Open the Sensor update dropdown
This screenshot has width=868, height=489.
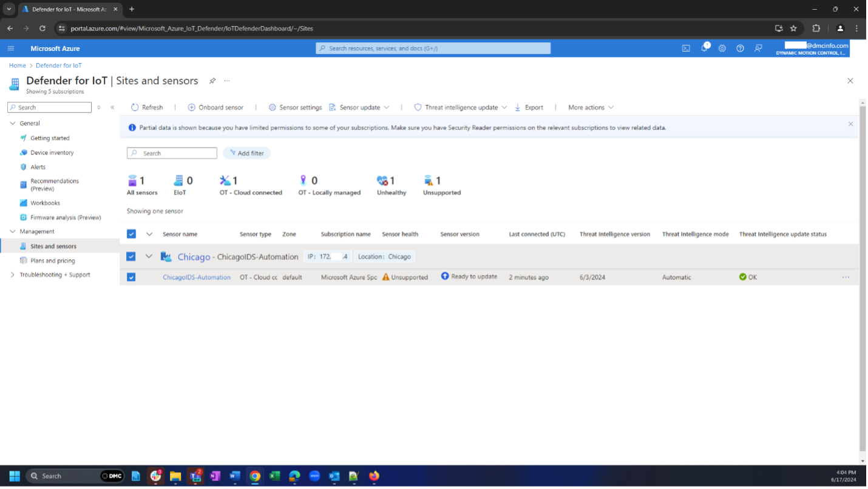pyautogui.click(x=359, y=107)
